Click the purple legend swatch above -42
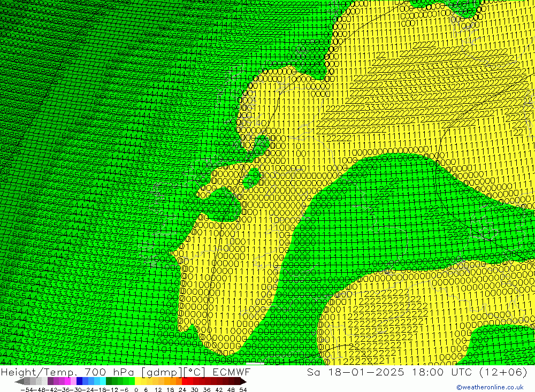This screenshot has width=535, height=392. click(x=50, y=381)
